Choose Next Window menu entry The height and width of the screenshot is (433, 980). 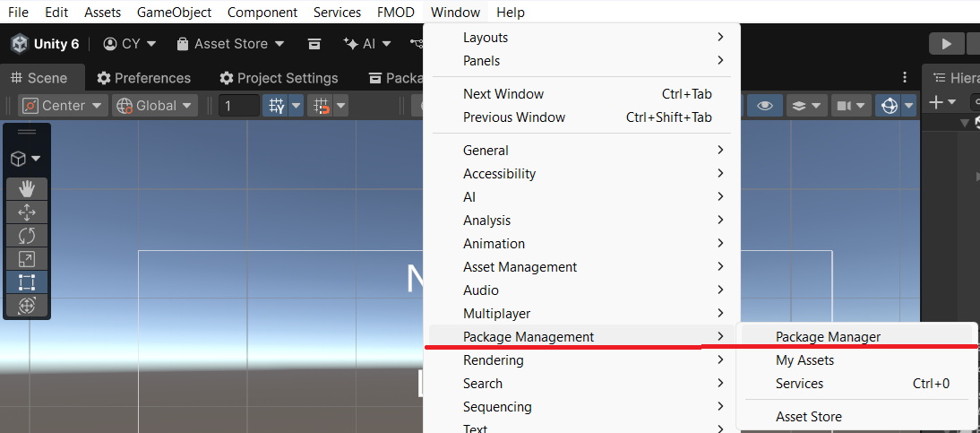pos(582,94)
